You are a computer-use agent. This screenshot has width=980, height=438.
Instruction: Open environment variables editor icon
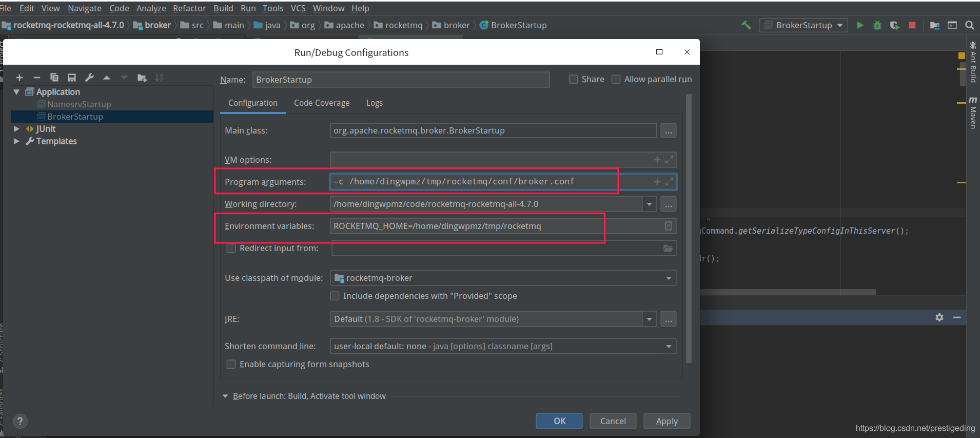(668, 226)
